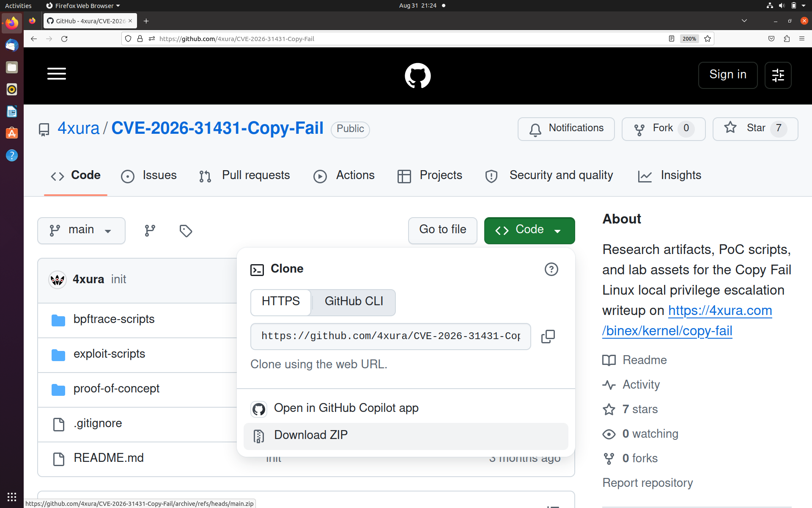
Task: Reload the current page
Action: [x=64, y=39]
